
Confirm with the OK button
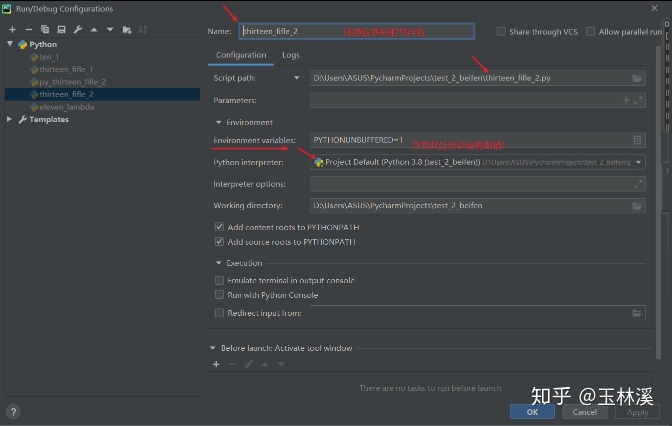coord(532,412)
